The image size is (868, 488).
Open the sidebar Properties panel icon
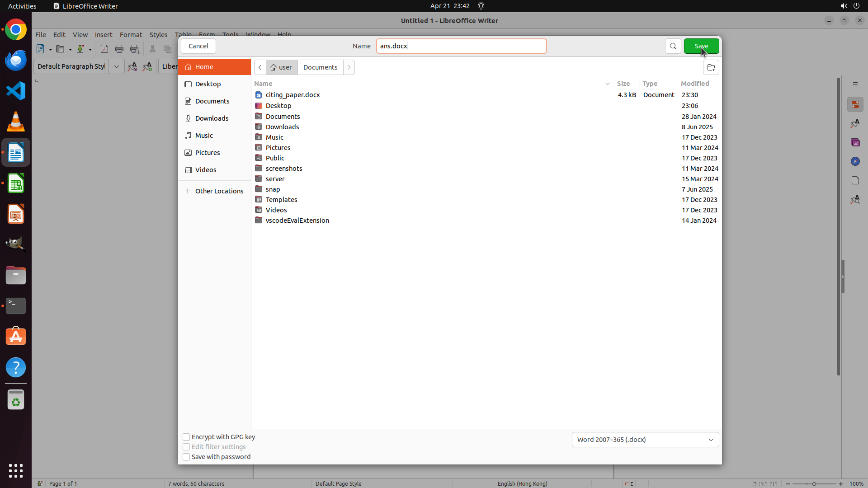pos(855,104)
